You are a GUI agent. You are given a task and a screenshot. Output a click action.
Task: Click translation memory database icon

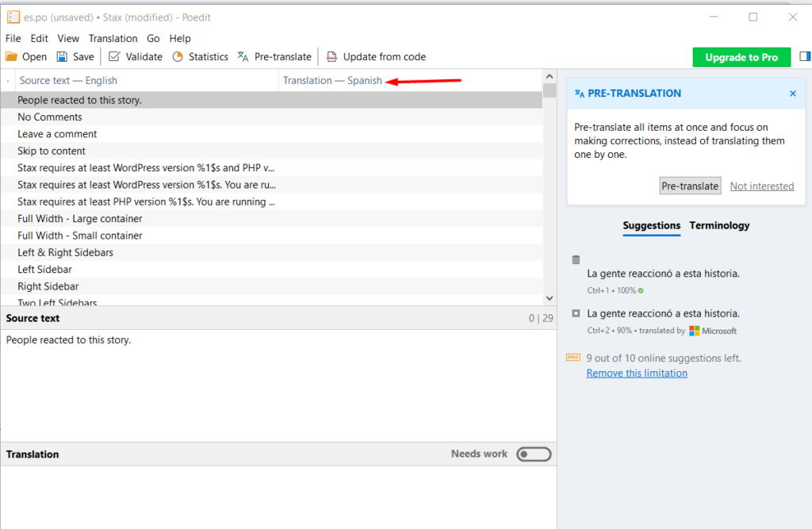coord(576,259)
